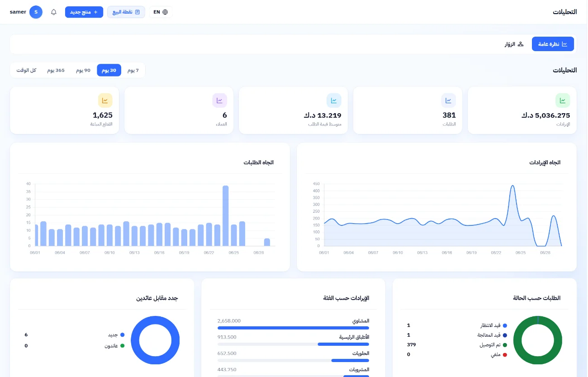Image resolution: width=588 pixels, height=377 pixels.
Task: Click the قيد المعالجة legend dot
Action: tap(505, 335)
